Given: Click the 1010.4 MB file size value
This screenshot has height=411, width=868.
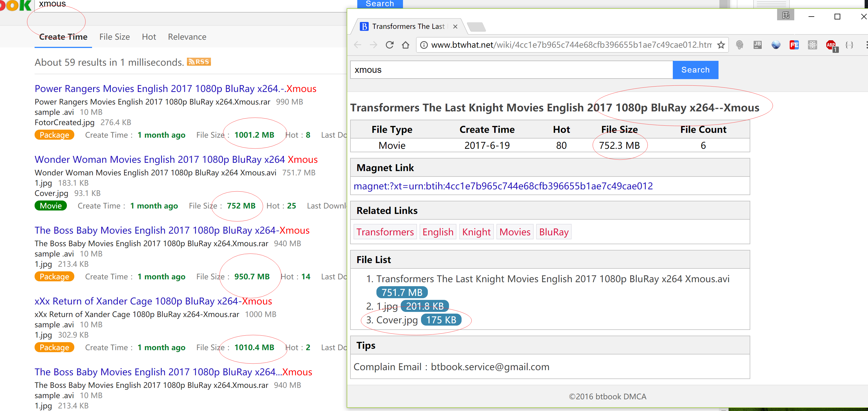Looking at the screenshot, I should pos(254,347).
